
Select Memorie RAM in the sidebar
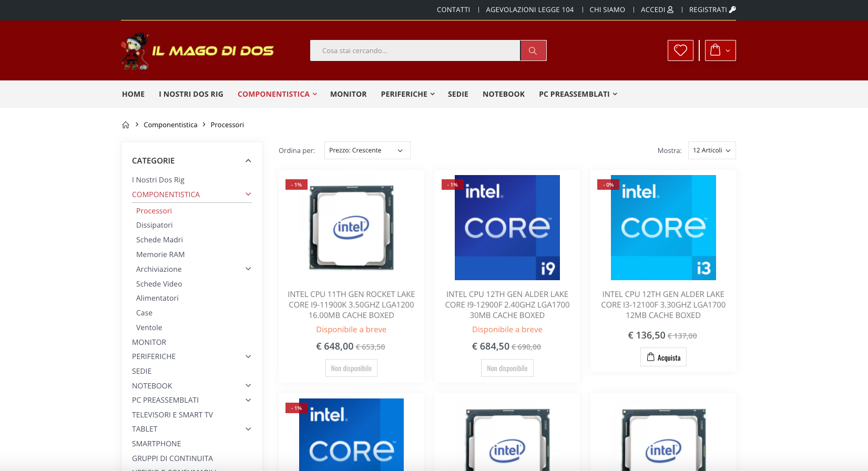pyautogui.click(x=160, y=254)
